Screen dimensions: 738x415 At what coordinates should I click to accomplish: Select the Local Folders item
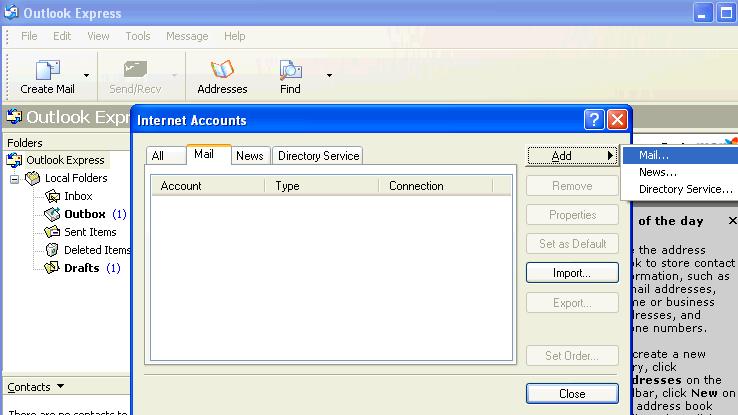(76, 178)
